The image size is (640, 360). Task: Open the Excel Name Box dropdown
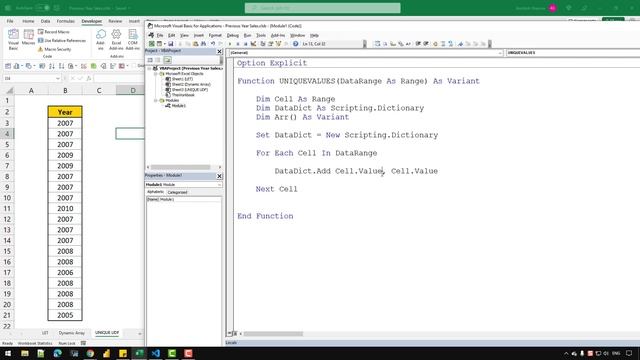58,78
